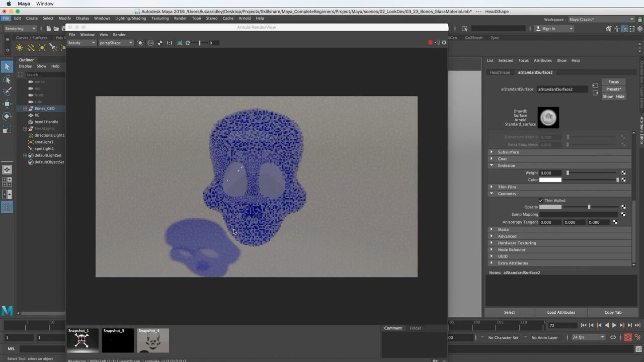Toggle the Opacity map checker button
Image resolution: width=644 pixels, height=362 pixels.
(x=623, y=207)
